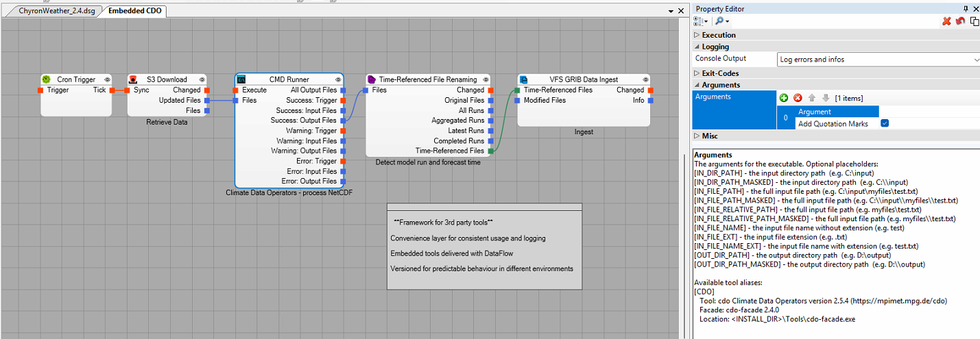Toggle eye on Time-Referenced File Renaming node
980x339 pixels.
(486, 79)
